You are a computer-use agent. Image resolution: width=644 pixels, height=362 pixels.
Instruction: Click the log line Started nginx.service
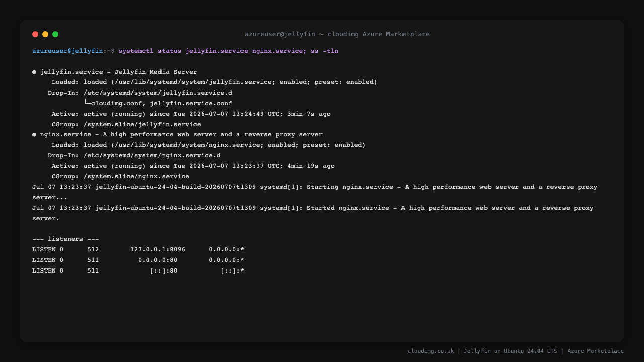[313, 213]
